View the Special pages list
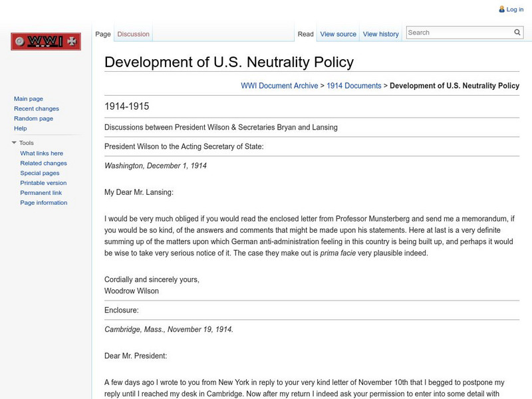Viewport: 532px width, 399px height. tap(40, 173)
